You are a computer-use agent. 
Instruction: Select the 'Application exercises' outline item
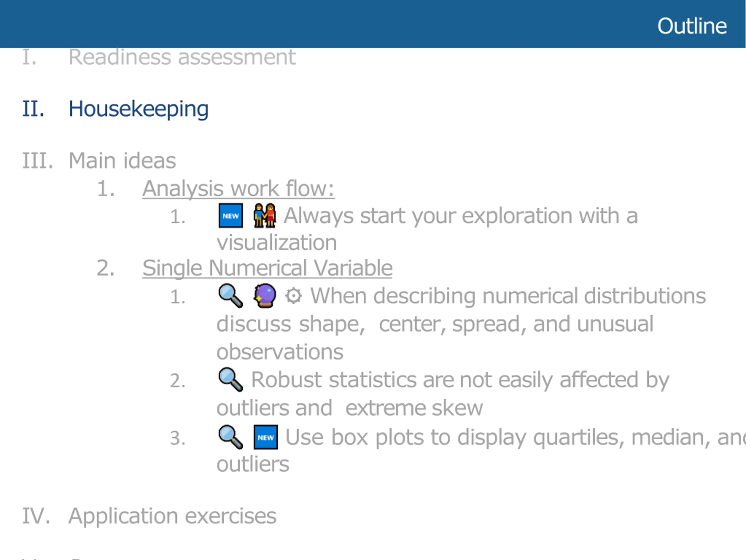(x=172, y=516)
